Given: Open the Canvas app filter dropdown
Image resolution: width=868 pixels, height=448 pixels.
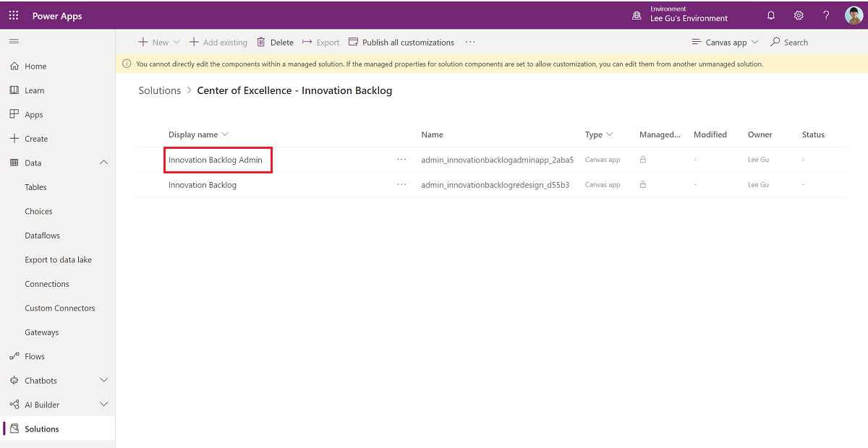Looking at the screenshot, I should click(x=724, y=42).
